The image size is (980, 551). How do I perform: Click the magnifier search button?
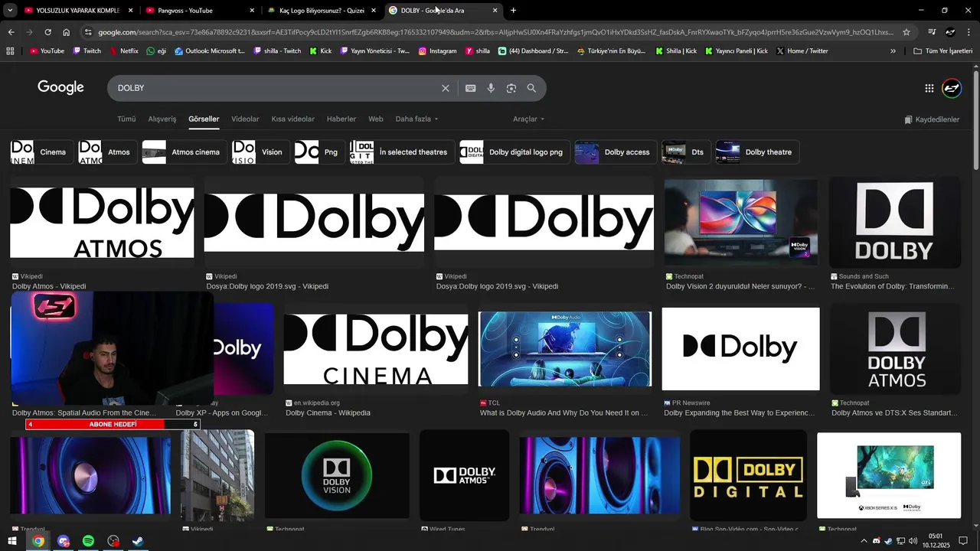[531, 88]
